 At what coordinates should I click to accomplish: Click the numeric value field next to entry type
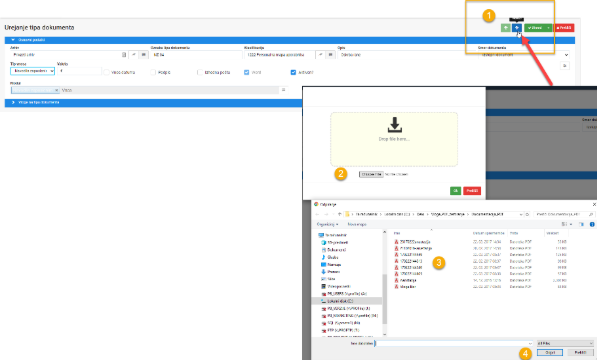pos(79,71)
